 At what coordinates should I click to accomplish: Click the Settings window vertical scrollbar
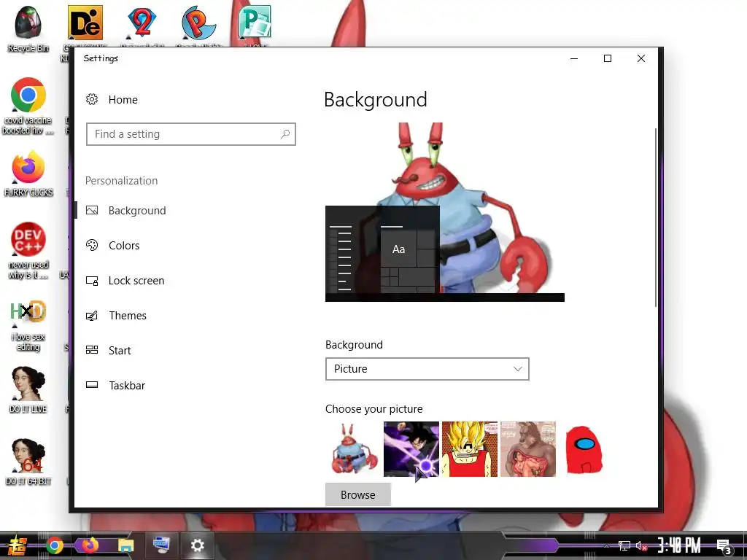pos(656,217)
